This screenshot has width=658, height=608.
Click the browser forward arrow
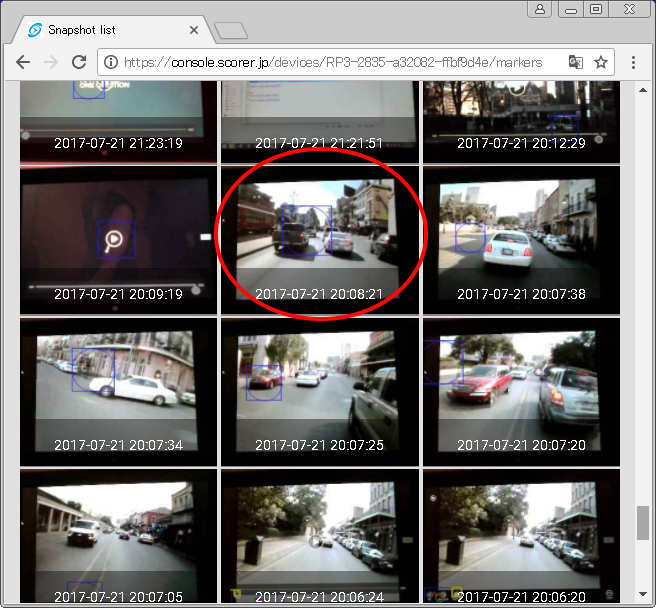coord(51,63)
